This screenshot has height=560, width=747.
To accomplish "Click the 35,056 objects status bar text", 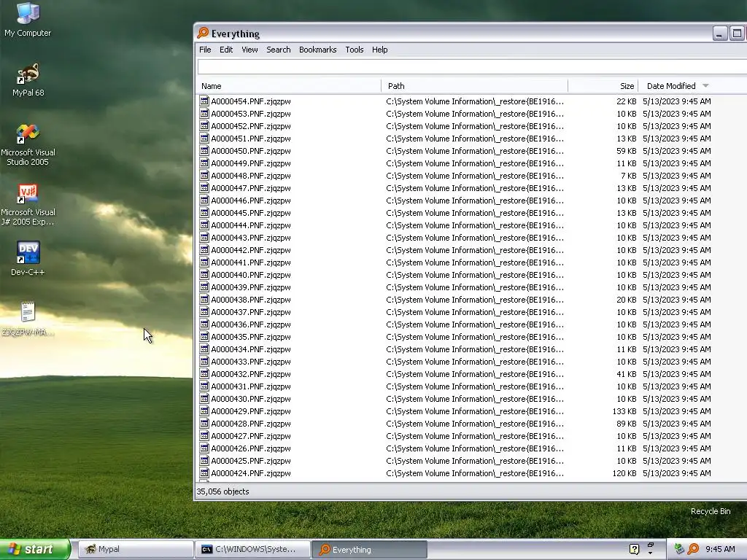I will pos(222,491).
